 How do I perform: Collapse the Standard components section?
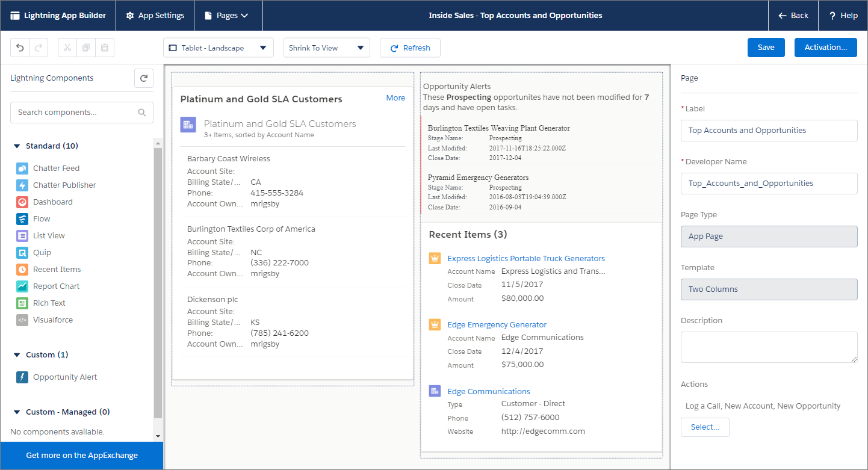click(17, 146)
